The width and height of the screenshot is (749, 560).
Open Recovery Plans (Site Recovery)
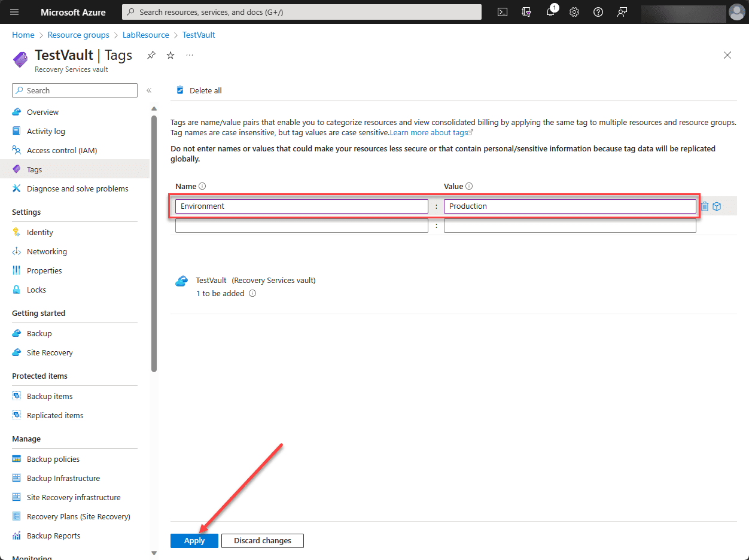[78, 516]
